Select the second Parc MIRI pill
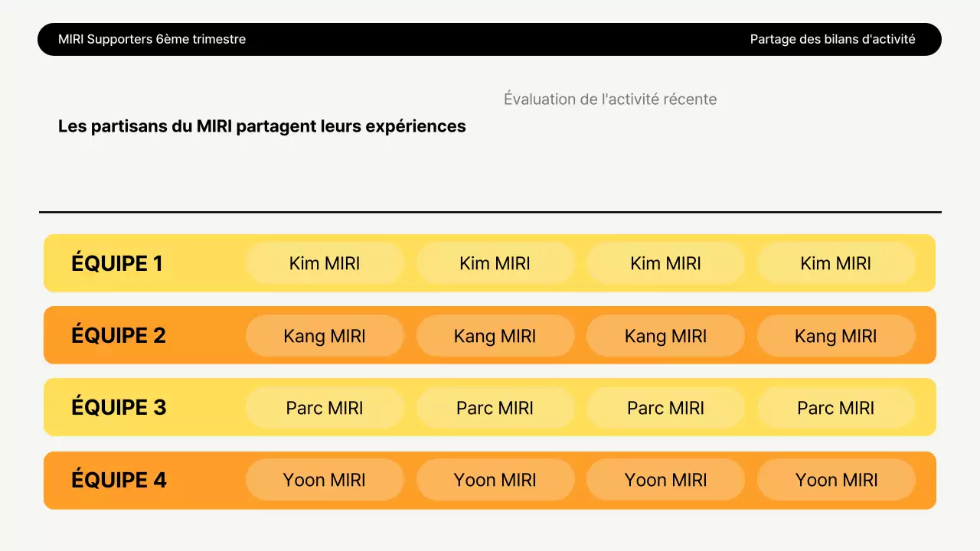Screen dimensions: 980x551 pos(495,408)
